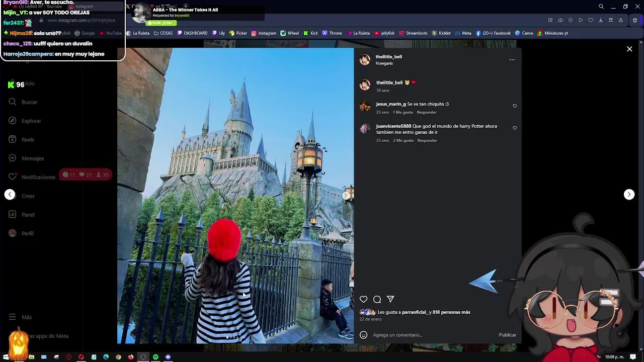Advance to next photo in carousel

(346, 196)
